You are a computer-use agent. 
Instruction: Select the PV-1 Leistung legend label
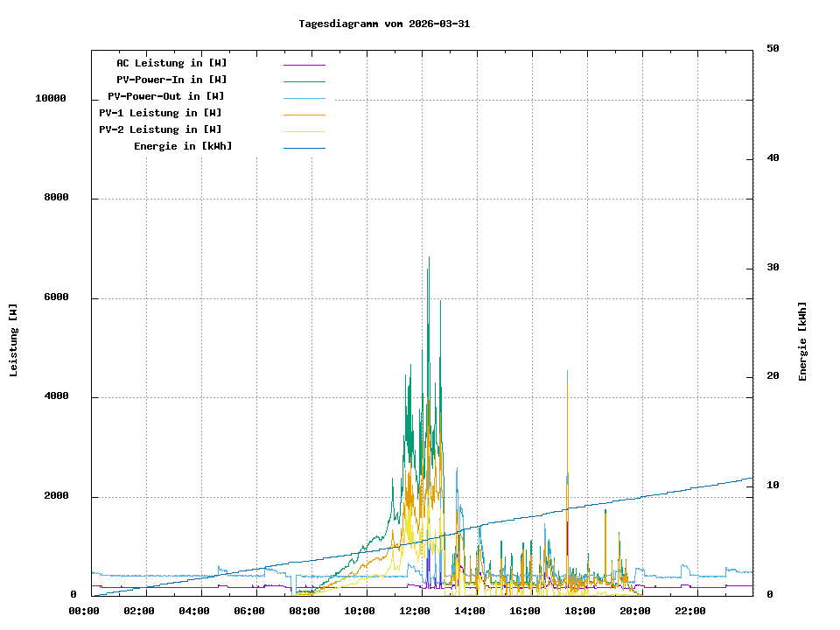tap(160, 113)
